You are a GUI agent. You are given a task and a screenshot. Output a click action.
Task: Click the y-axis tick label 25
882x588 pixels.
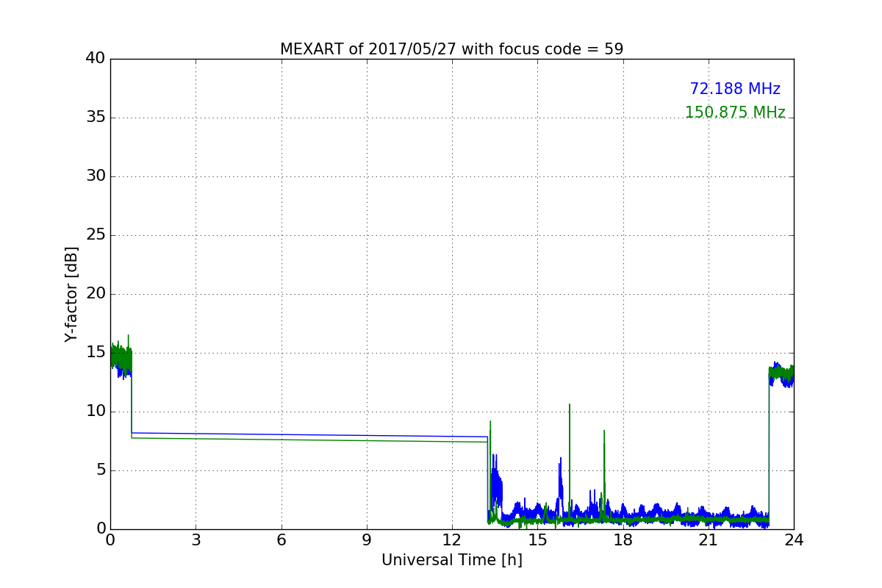coord(96,235)
